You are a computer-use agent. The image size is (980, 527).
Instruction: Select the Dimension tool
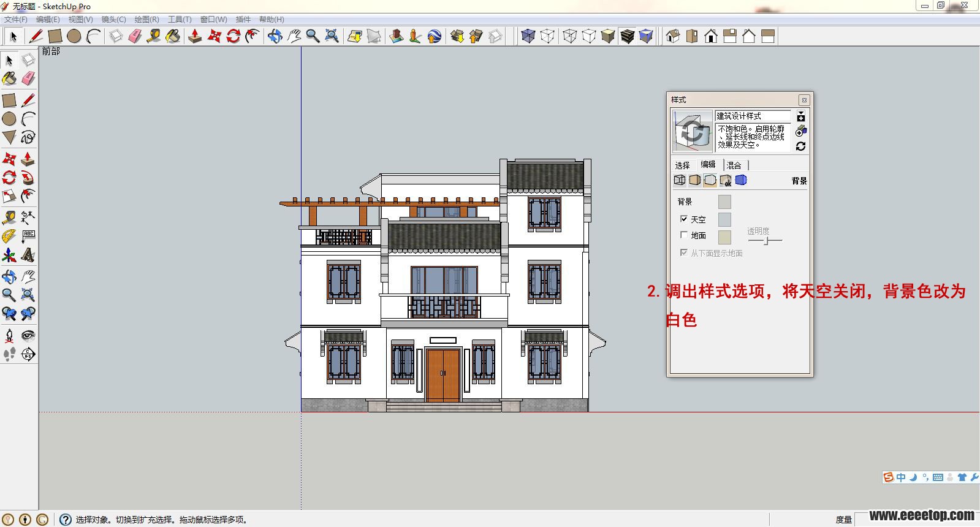pos(28,218)
